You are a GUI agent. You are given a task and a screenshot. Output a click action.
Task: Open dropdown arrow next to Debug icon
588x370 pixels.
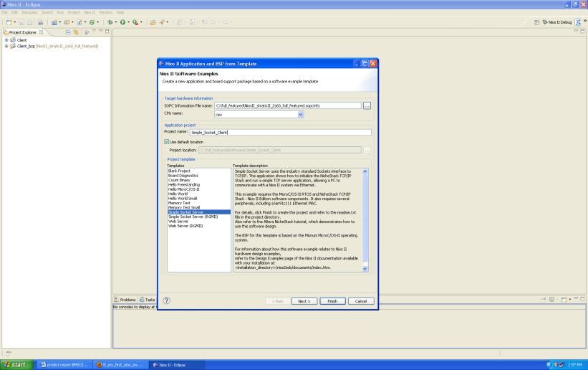(x=116, y=22)
